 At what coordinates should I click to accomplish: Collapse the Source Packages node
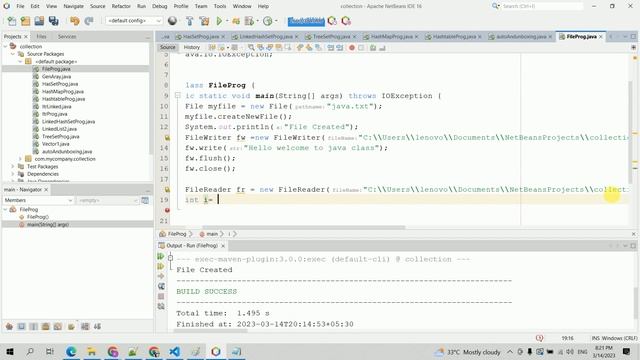coord(13,54)
